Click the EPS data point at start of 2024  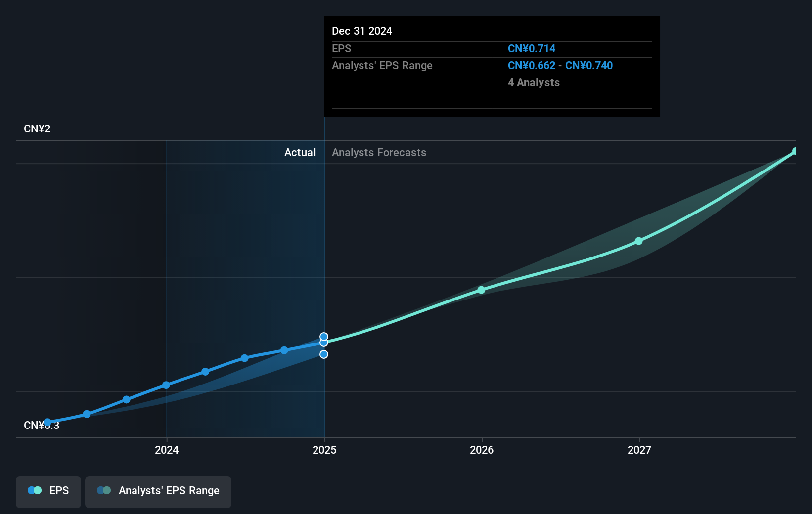click(166, 385)
